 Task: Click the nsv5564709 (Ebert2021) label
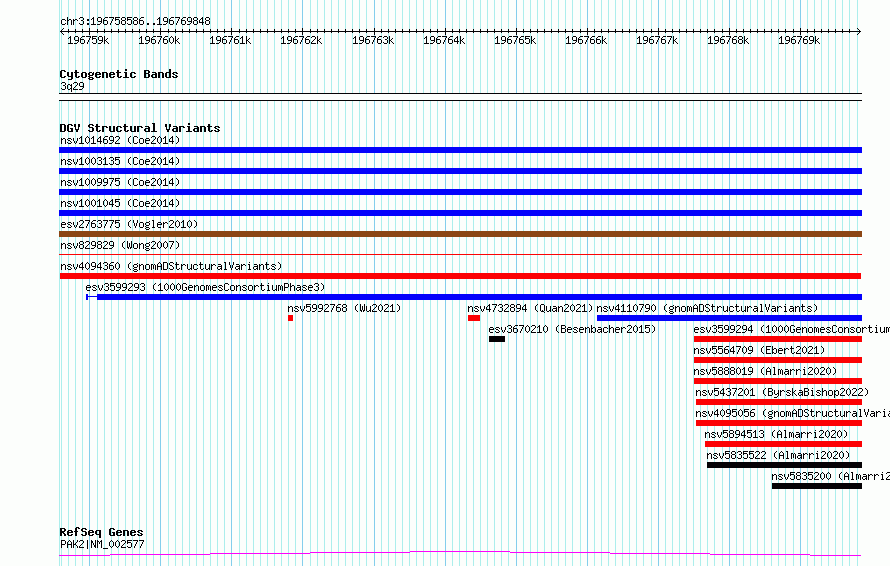[x=759, y=350]
